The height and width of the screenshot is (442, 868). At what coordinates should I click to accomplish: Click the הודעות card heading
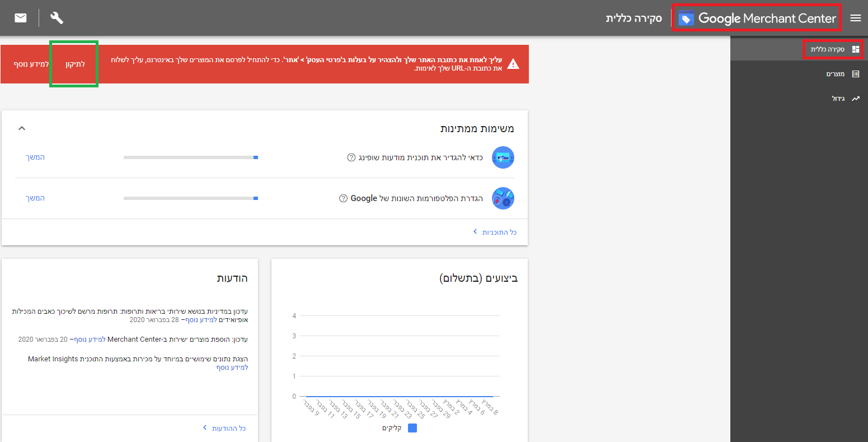[x=232, y=278]
